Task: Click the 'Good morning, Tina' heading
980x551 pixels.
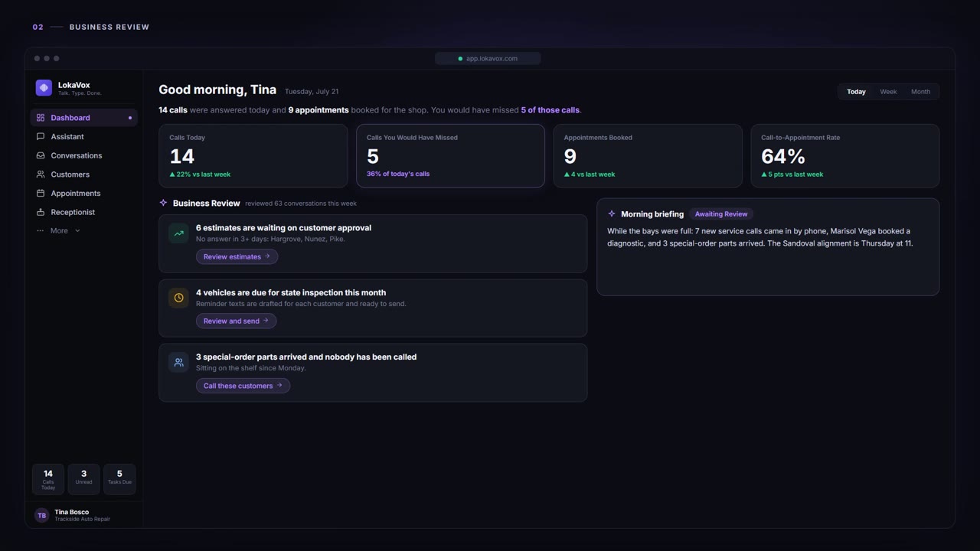Action: (217, 90)
